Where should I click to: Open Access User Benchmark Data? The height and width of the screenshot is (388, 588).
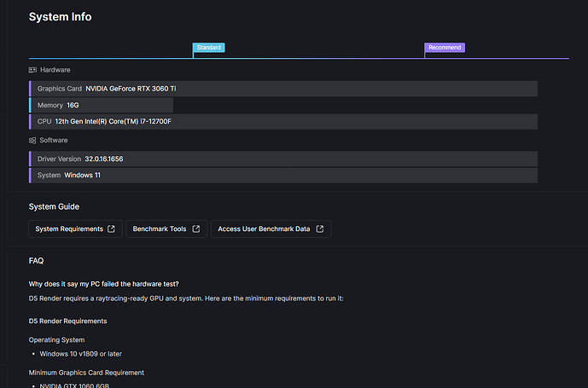tap(271, 229)
